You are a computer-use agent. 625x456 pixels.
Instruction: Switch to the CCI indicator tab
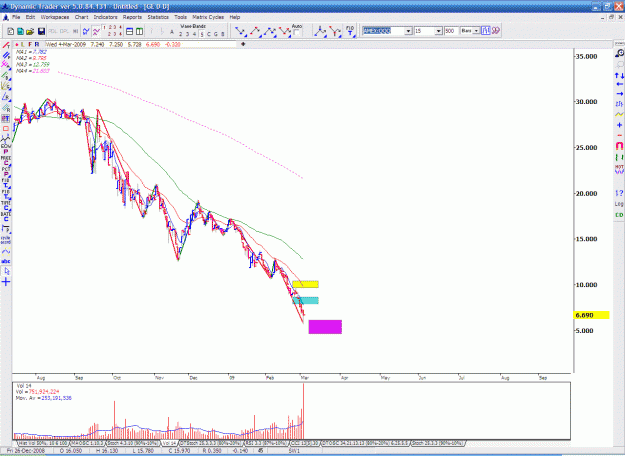(x=305, y=443)
